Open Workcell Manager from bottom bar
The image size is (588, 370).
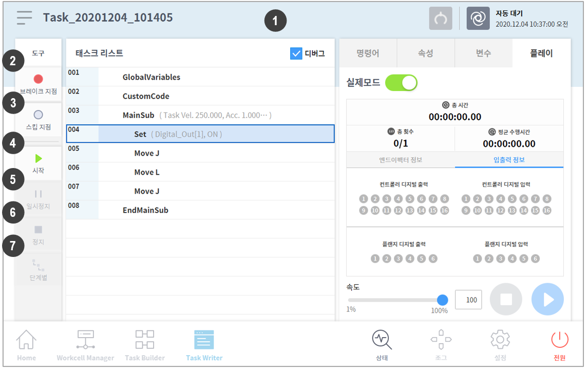(x=85, y=340)
